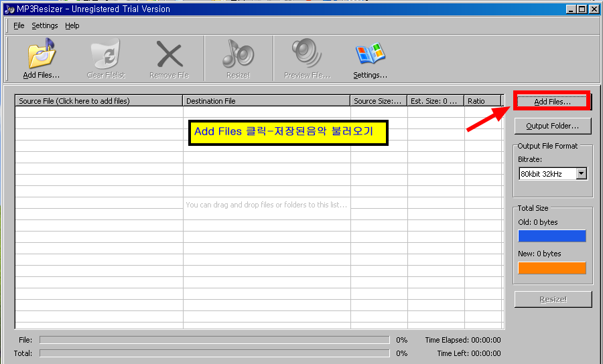Click the Output Folder... button
The height and width of the screenshot is (364, 603).
(553, 126)
